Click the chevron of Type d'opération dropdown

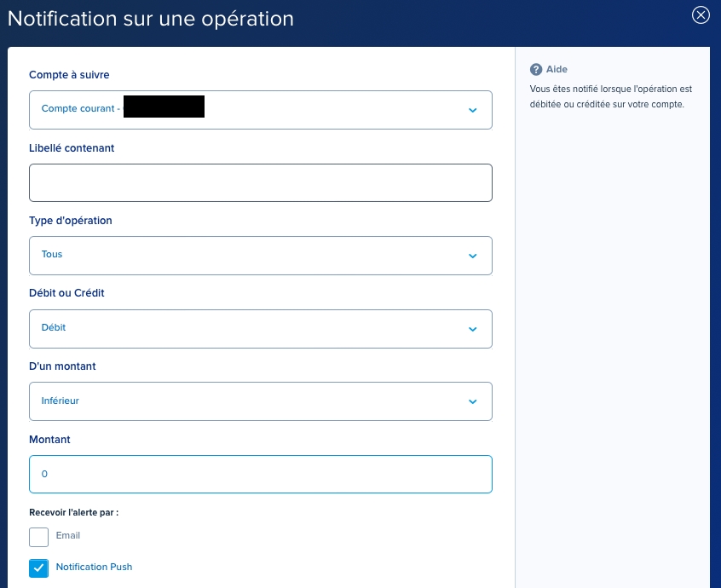473,256
